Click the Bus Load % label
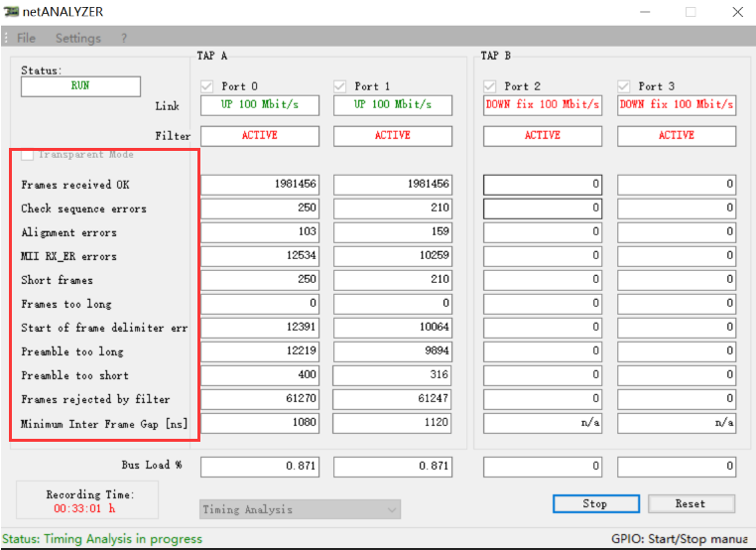 click(x=152, y=465)
